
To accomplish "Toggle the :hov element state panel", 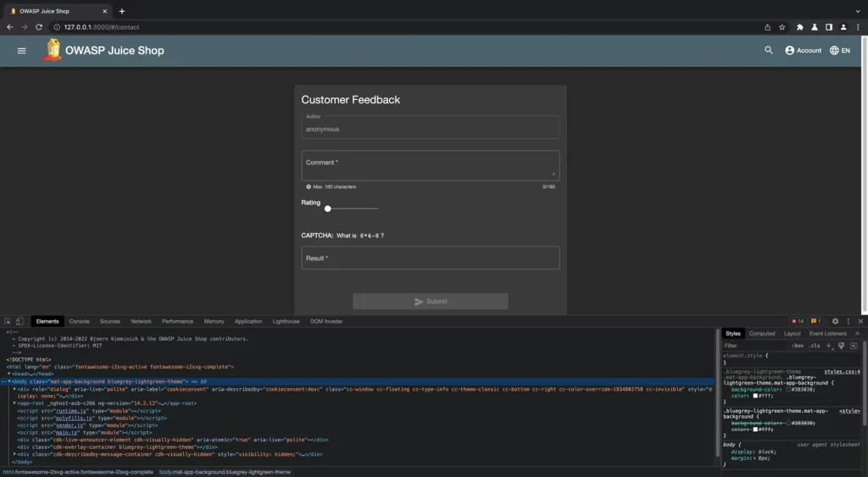I will click(797, 346).
